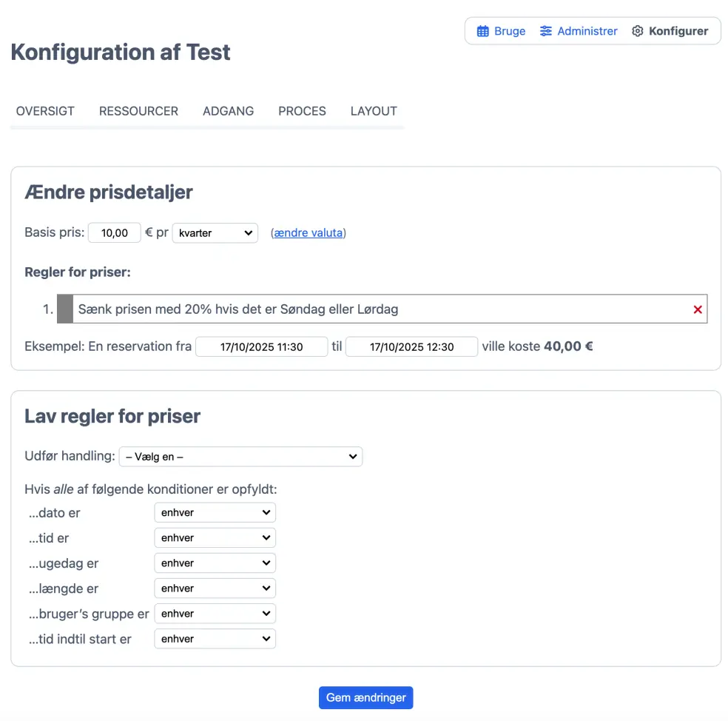Image resolution: width=728 pixels, height=721 pixels.
Task: Click the Administrer sliders icon
Action: point(546,31)
